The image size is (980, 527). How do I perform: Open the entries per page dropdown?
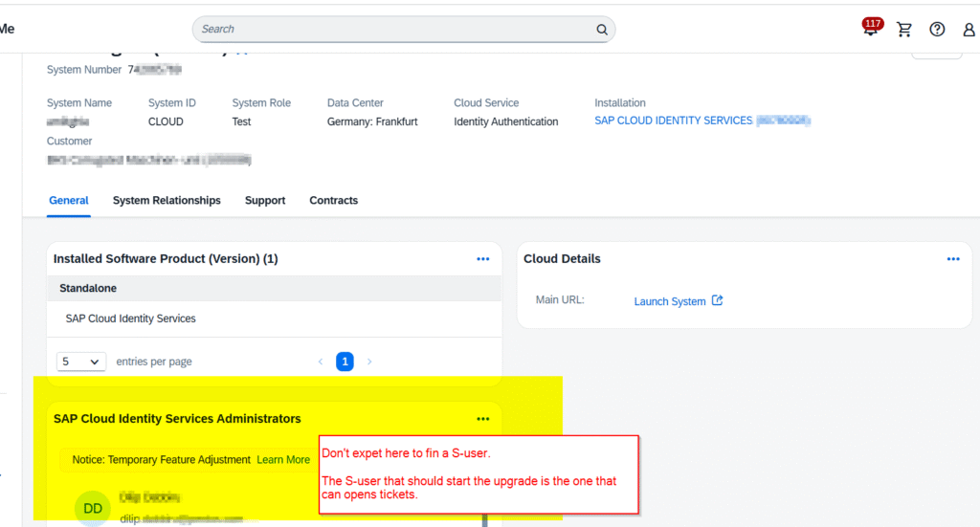pos(81,362)
